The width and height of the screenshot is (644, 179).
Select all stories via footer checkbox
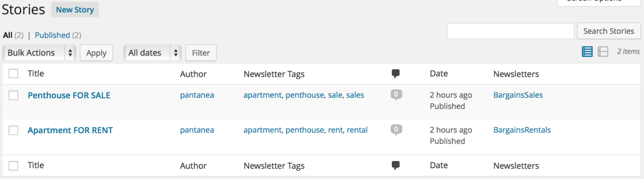[x=14, y=165]
